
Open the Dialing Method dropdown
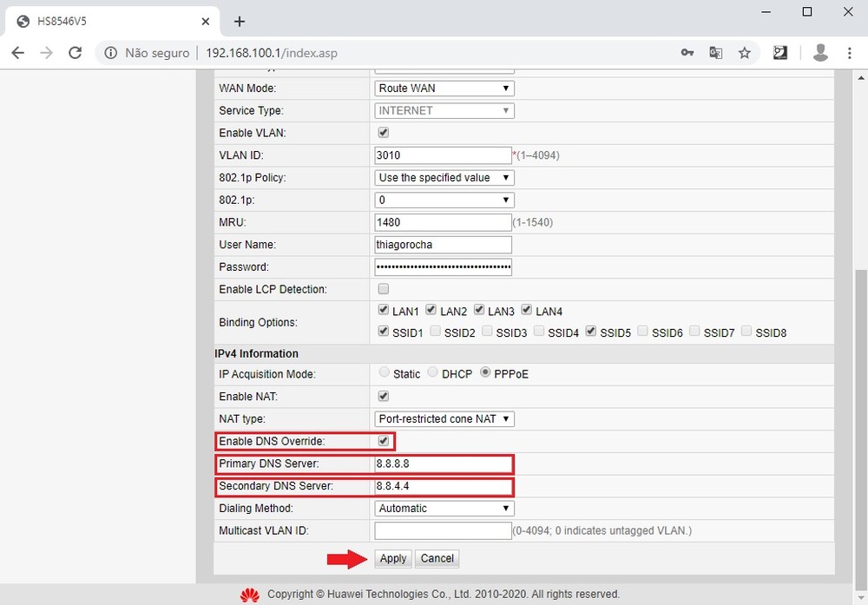coord(444,508)
